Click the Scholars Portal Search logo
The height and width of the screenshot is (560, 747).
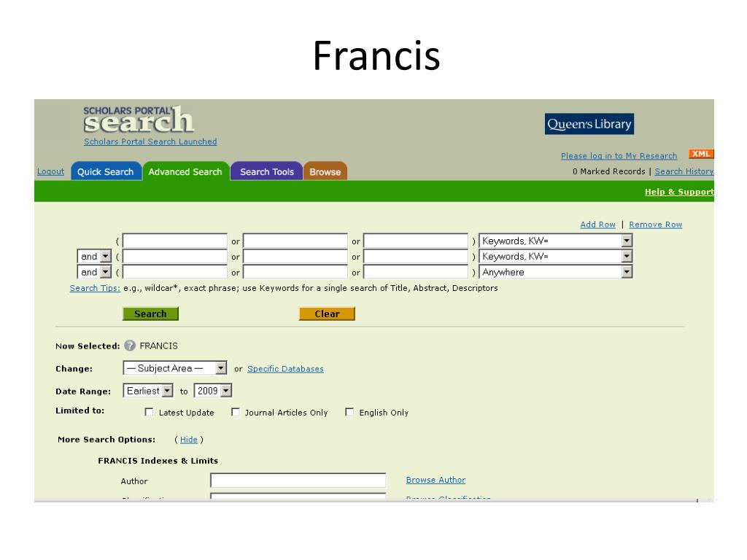point(138,119)
